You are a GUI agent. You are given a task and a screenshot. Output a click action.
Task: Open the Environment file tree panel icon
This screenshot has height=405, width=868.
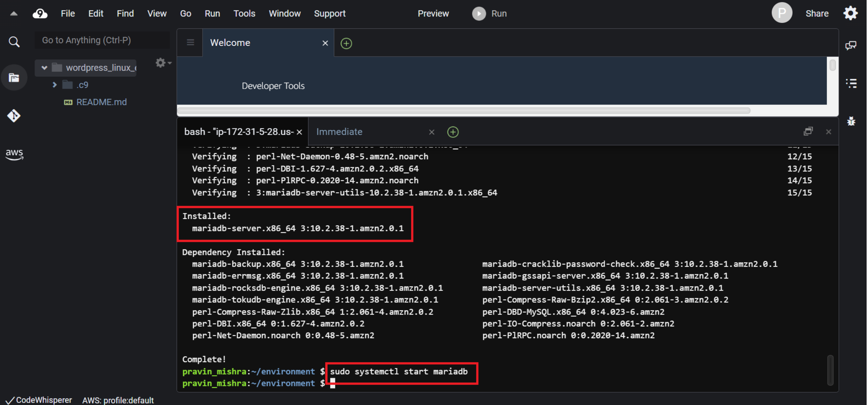(x=14, y=78)
